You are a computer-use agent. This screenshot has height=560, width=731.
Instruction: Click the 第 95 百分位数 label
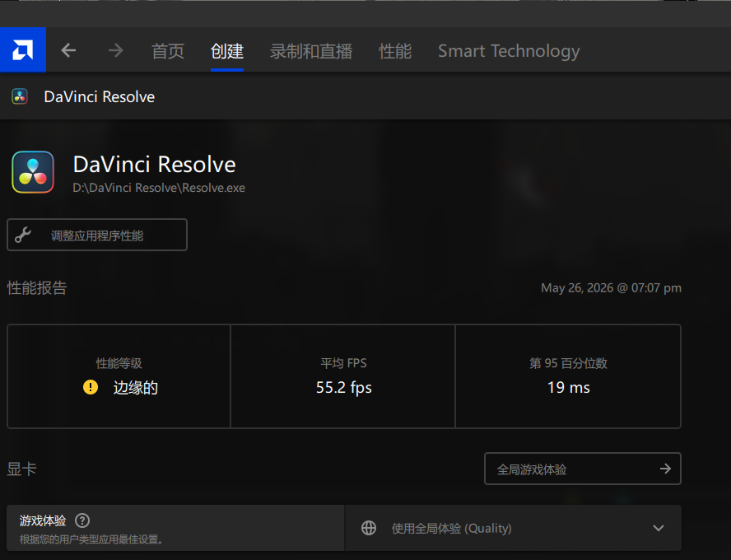click(568, 362)
